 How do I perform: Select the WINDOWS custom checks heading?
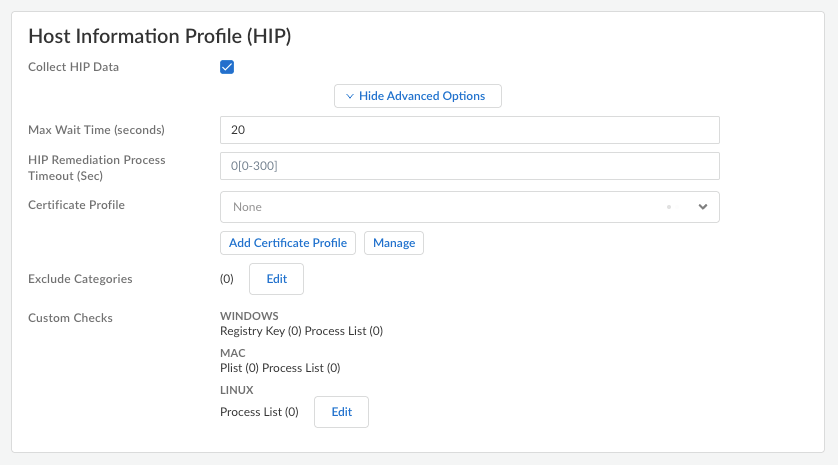pos(249,316)
